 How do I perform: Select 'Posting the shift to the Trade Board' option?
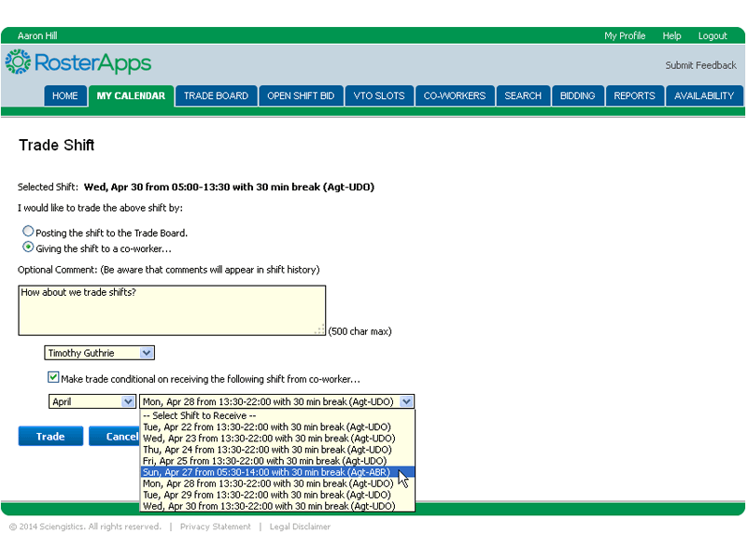[x=28, y=231]
